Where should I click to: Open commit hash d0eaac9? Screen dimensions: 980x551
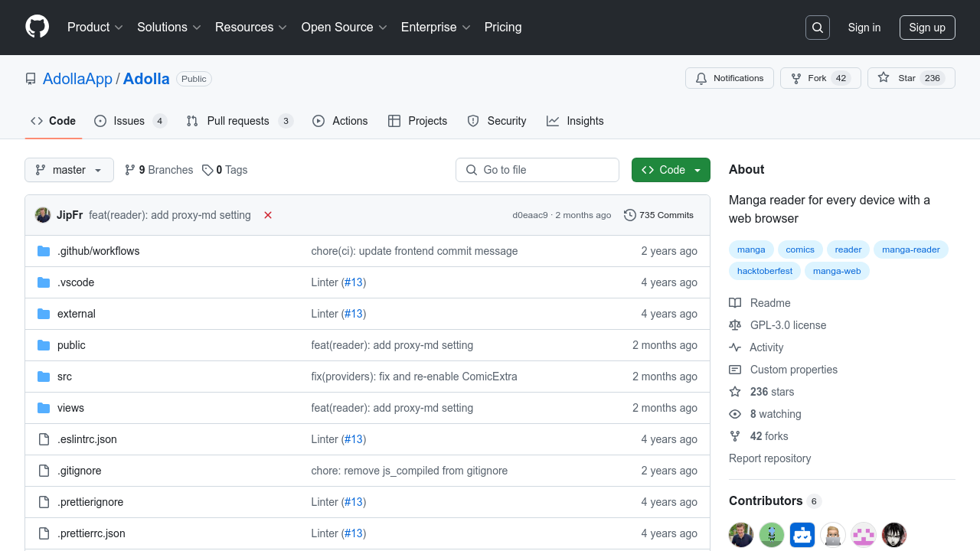(x=530, y=215)
